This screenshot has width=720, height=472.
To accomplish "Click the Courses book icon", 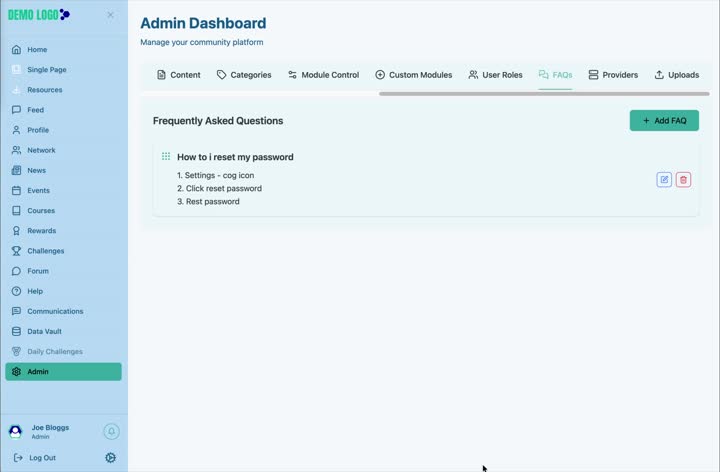I will pos(16,211).
